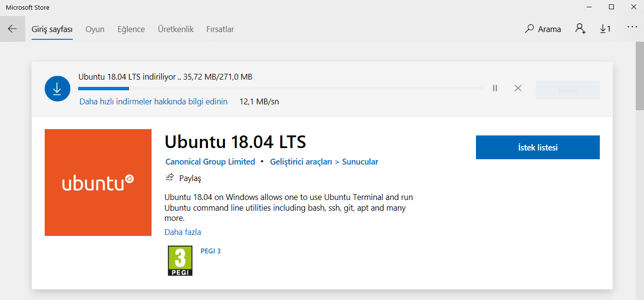Switch to Üretkenlik tab
The image size is (644, 300).
coord(176,29)
